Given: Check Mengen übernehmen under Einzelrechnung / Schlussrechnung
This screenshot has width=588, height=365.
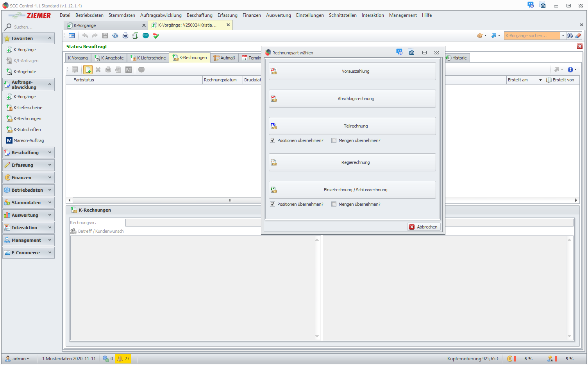Looking at the screenshot, I should pos(334,204).
